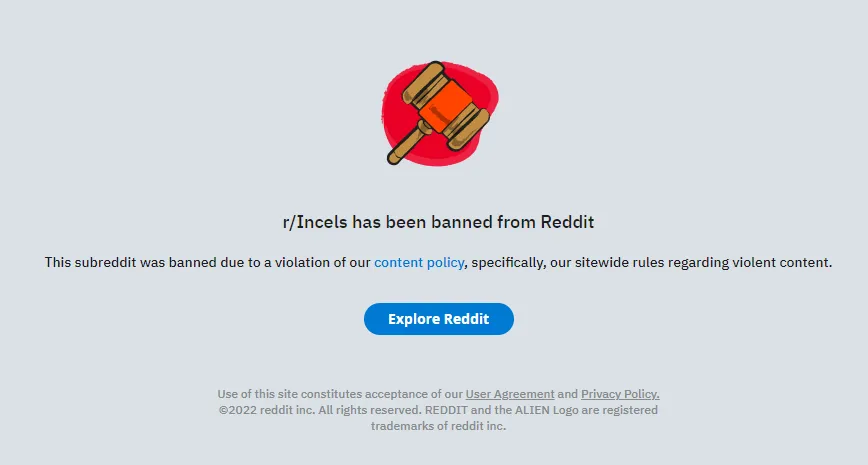This screenshot has height=465, width=868.
Task: Open the User Agreement link
Action: tap(510, 394)
